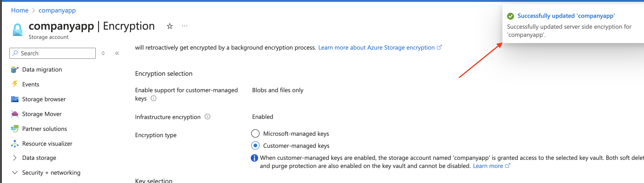Image resolution: width=644 pixels, height=183 pixels.
Task: Open the more options ellipsis menu
Action: tap(185, 26)
